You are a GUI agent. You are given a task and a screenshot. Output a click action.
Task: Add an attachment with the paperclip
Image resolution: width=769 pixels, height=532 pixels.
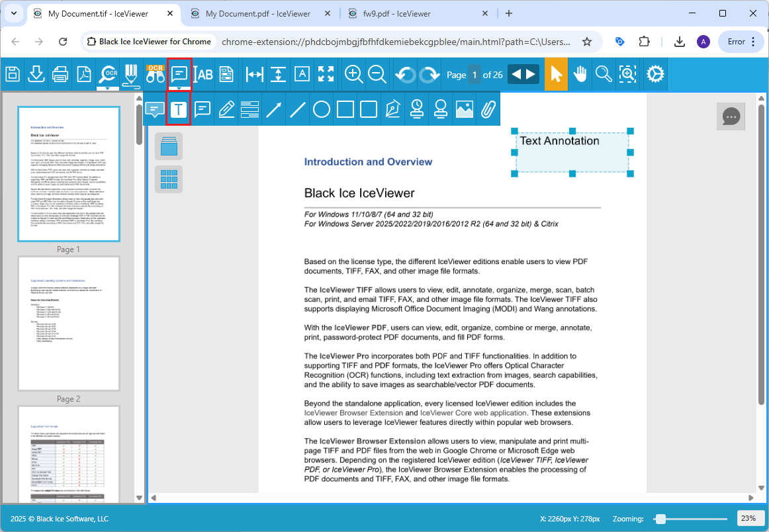488,109
